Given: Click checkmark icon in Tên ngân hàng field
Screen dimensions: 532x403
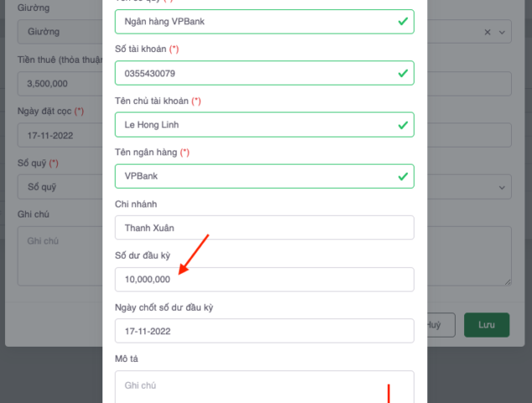Looking at the screenshot, I should coord(403,176).
